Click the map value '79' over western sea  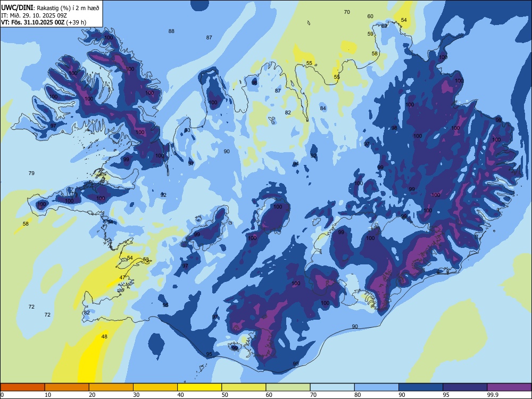(31, 173)
